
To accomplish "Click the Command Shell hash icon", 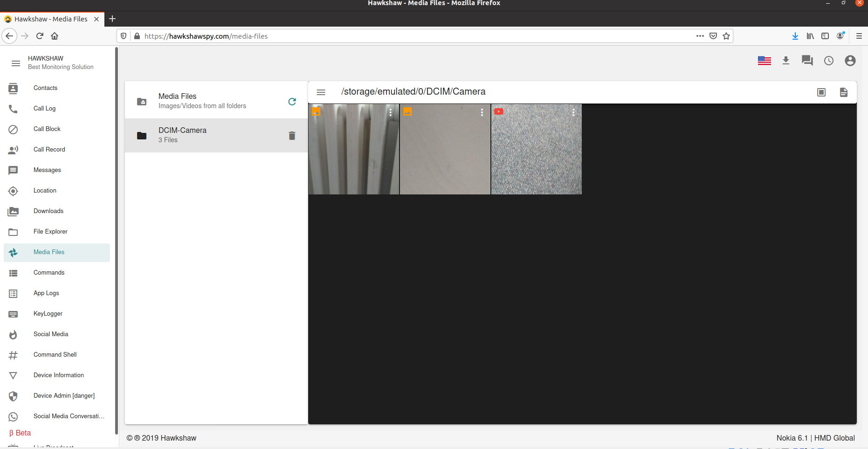I will pyautogui.click(x=13, y=355).
